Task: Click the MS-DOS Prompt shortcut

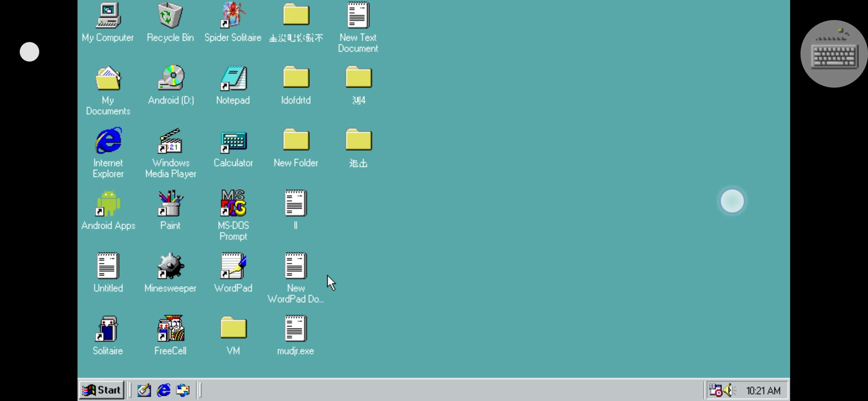Action: pyautogui.click(x=233, y=203)
